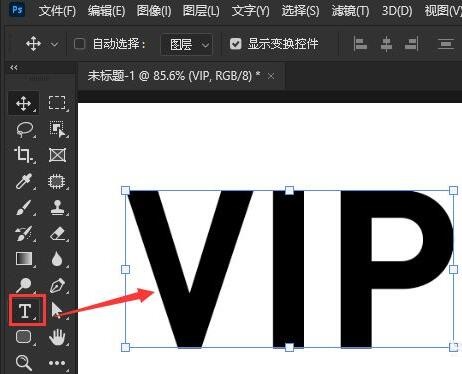Image resolution: width=462 pixels, height=374 pixels.
Task: Activate the Gradient tool
Action: pyautogui.click(x=24, y=259)
